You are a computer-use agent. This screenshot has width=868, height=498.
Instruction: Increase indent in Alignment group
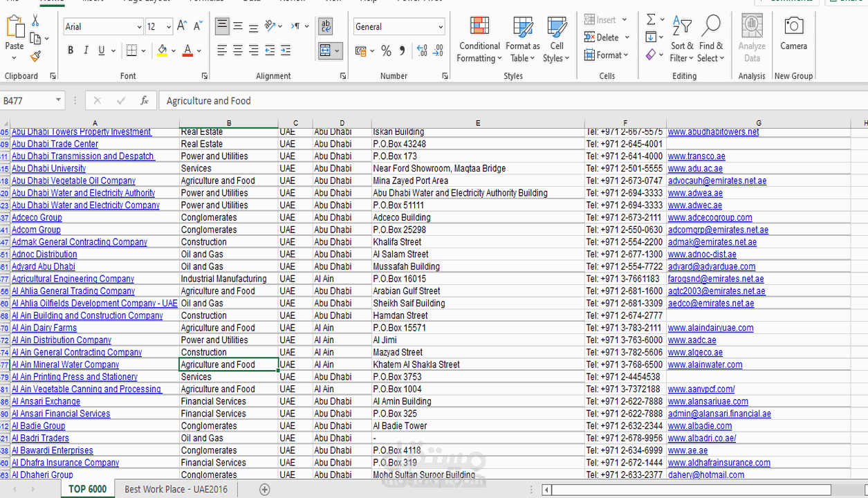286,50
